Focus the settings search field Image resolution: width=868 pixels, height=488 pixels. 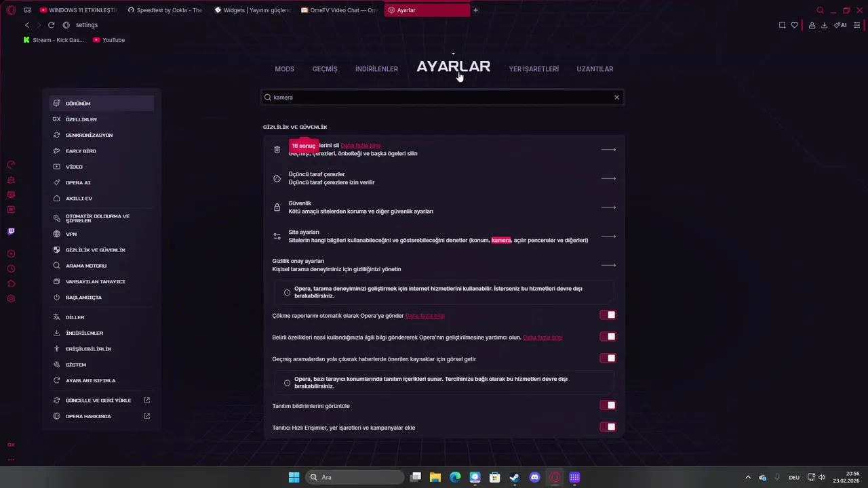(442, 98)
